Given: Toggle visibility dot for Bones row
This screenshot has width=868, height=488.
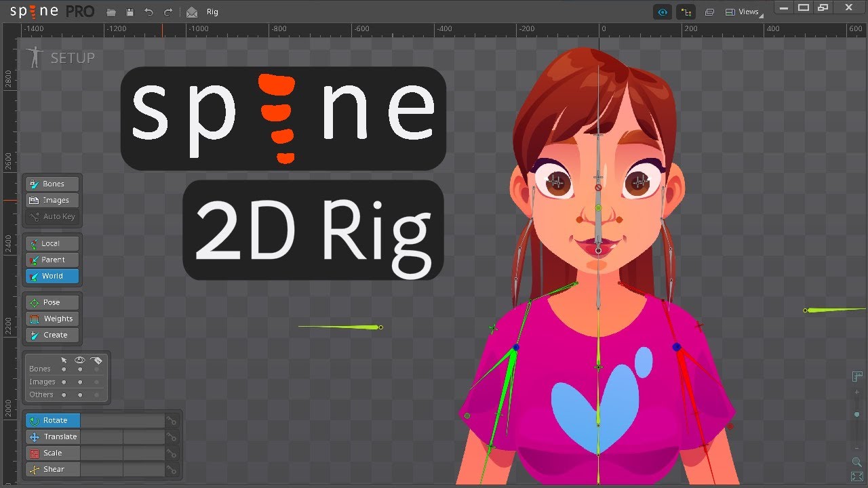Looking at the screenshot, I should tap(80, 369).
